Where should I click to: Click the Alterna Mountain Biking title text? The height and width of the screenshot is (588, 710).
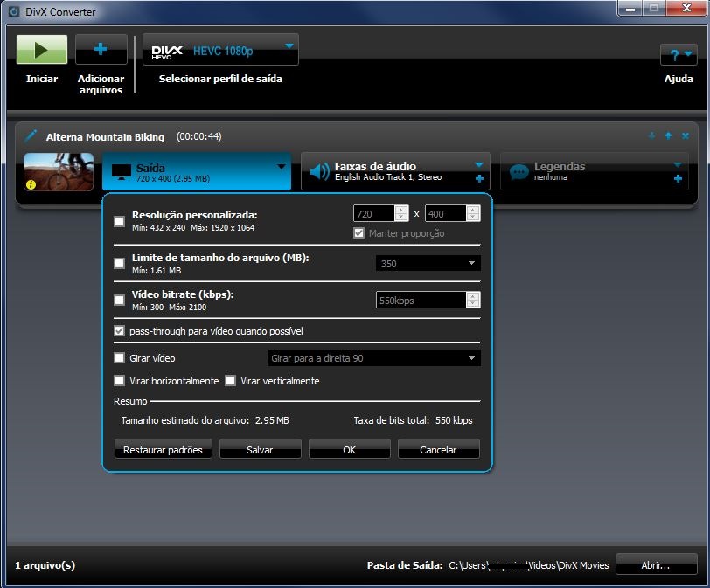105,136
